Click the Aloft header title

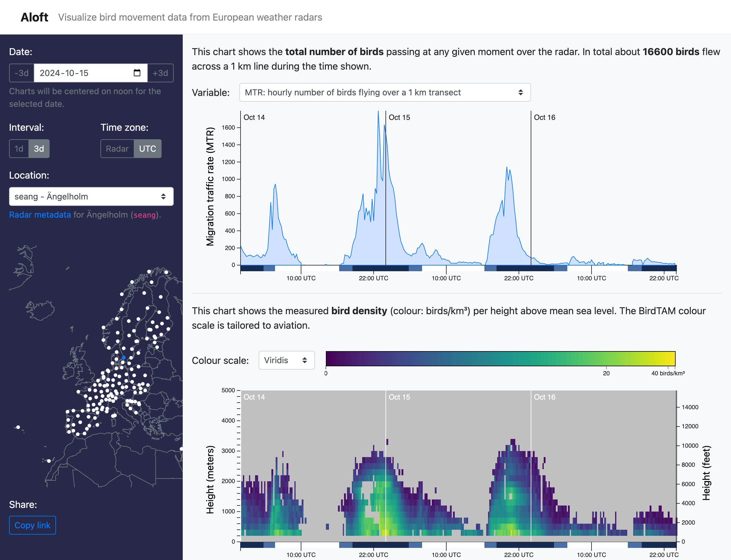point(34,17)
